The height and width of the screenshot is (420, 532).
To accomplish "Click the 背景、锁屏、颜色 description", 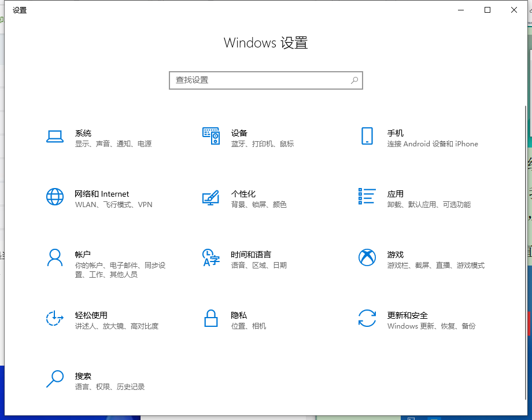I will pos(259,205).
